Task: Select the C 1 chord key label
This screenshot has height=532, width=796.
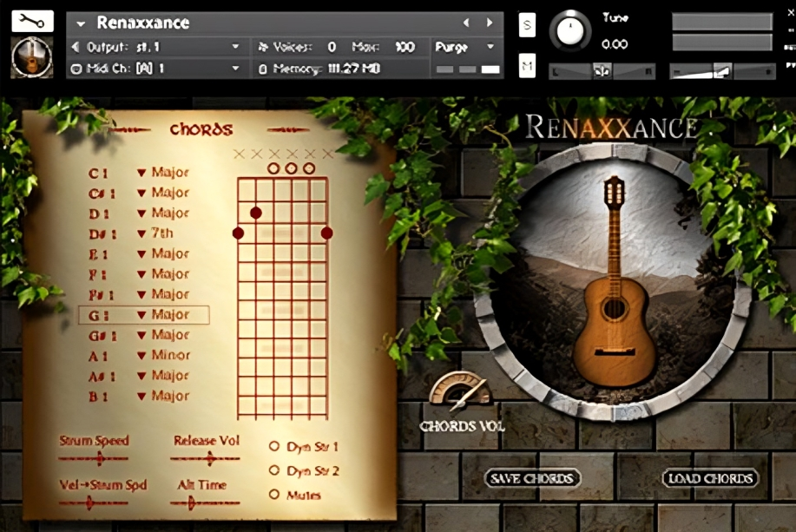Action: pos(98,174)
